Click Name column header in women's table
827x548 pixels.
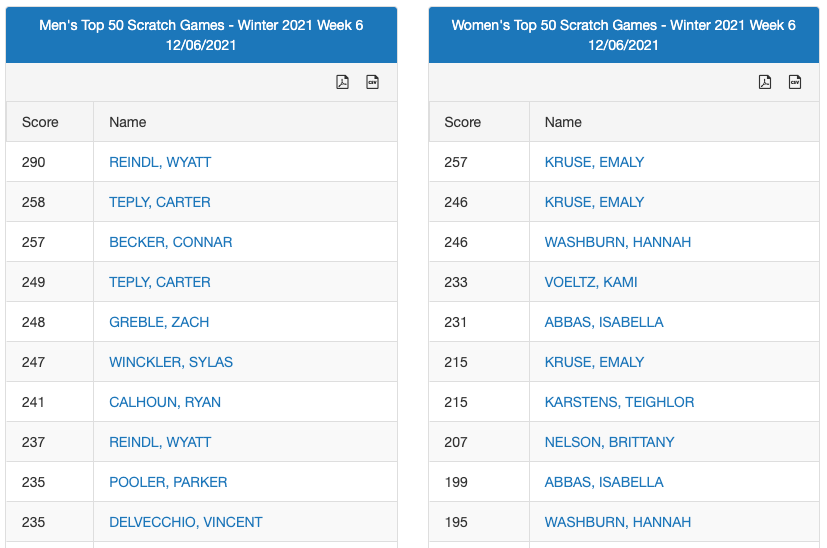coord(563,122)
